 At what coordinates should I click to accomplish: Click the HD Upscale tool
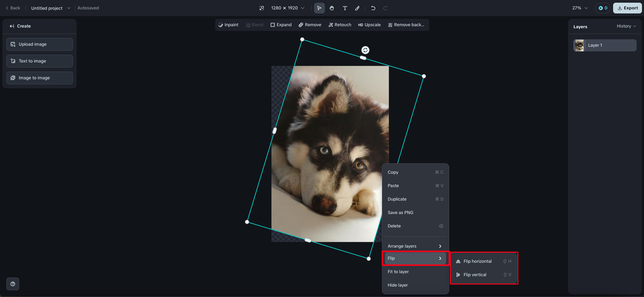[x=369, y=25]
